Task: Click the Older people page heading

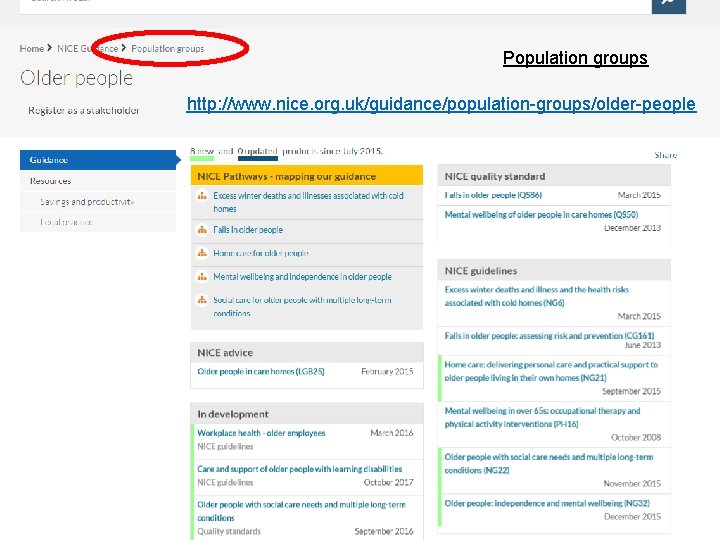Action: point(77,78)
